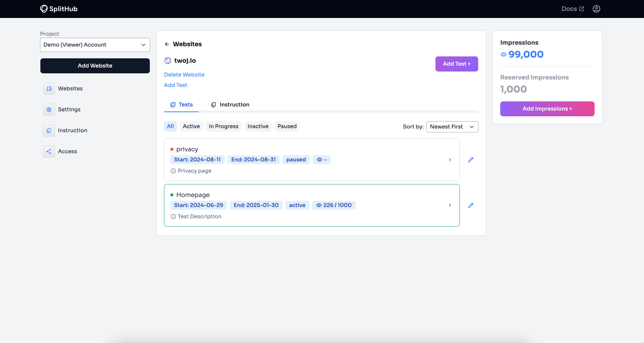
Task: Click the back arrow beside Websites
Action: [x=167, y=44]
